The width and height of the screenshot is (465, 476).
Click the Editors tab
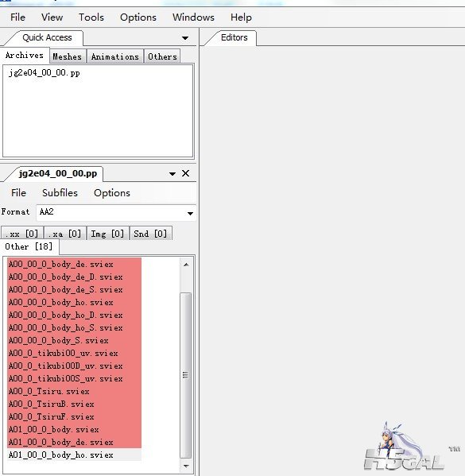click(x=234, y=37)
